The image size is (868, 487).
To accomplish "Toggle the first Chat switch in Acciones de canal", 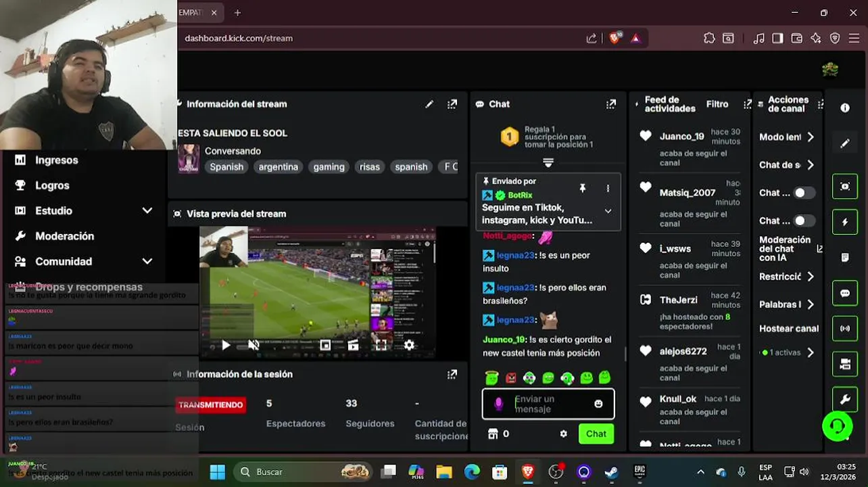I will [804, 193].
